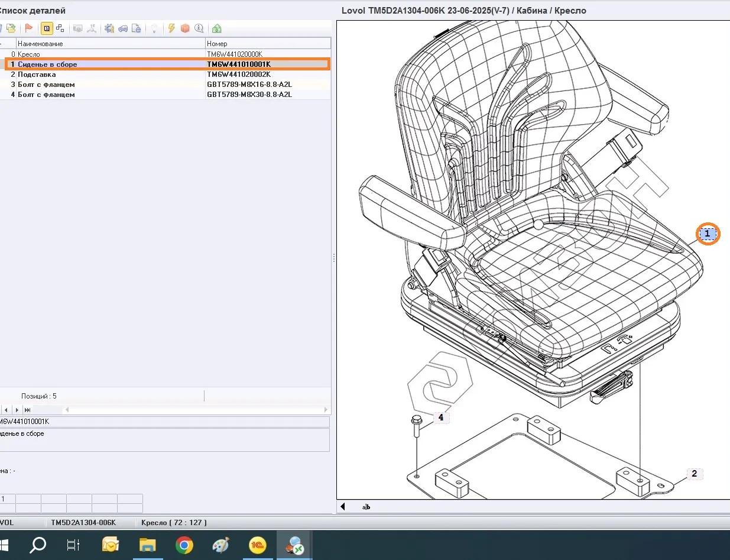Click the orange box icon in toolbar
Viewport: 730px width, 560px height.
(x=185, y=28)
